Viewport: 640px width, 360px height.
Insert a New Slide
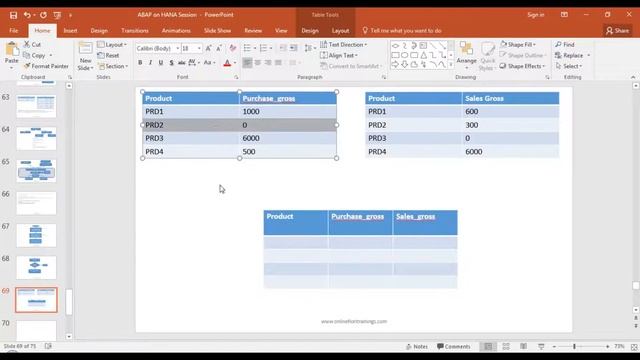(85, 56)
